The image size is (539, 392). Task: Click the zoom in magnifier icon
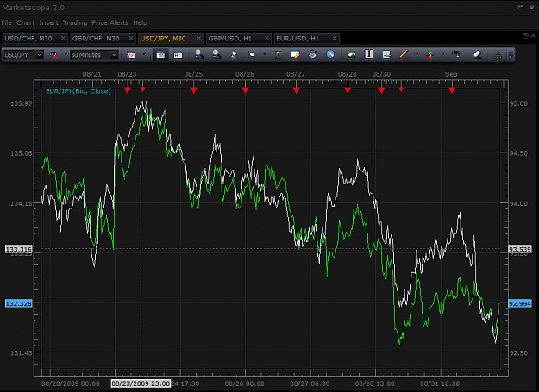point(198,54)
